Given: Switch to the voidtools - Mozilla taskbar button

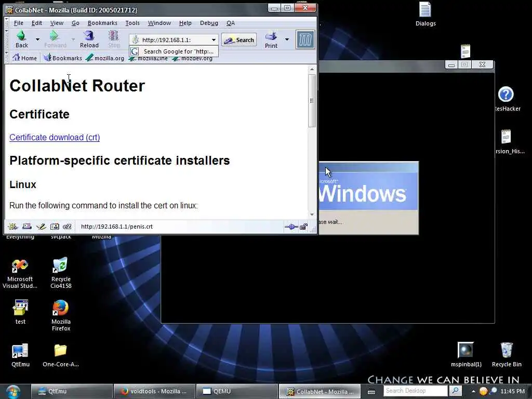Looking at the screenshot, I should [x=154, y=391].
